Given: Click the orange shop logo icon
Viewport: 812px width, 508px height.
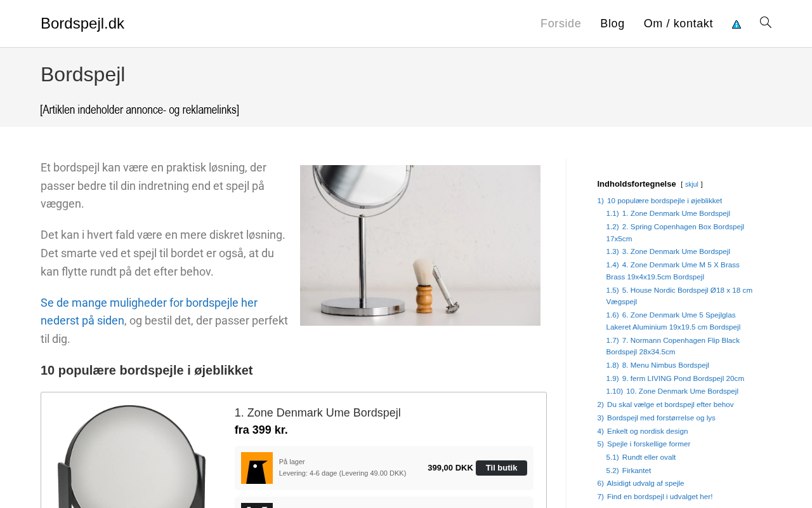Looking at the screenshot, I should point(256,468).
